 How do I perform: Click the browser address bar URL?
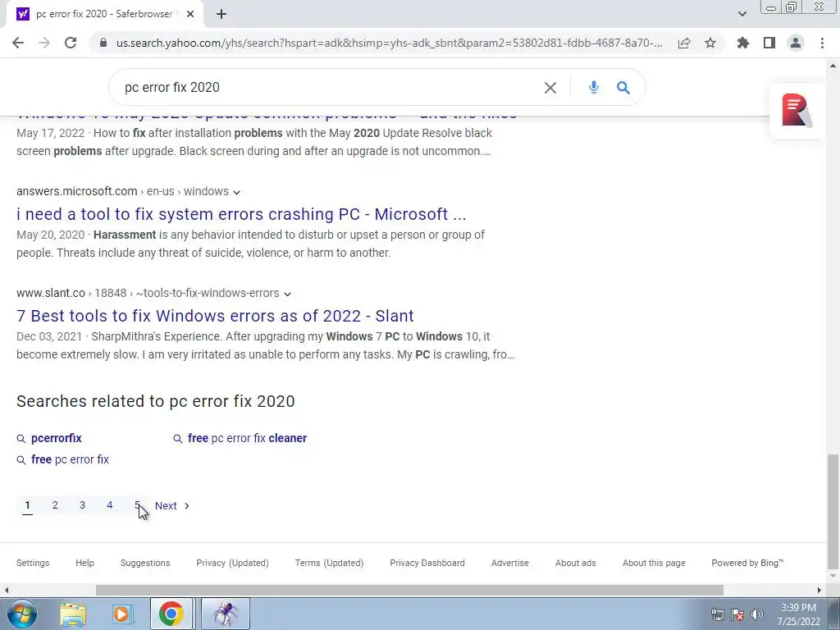point(390,43)
